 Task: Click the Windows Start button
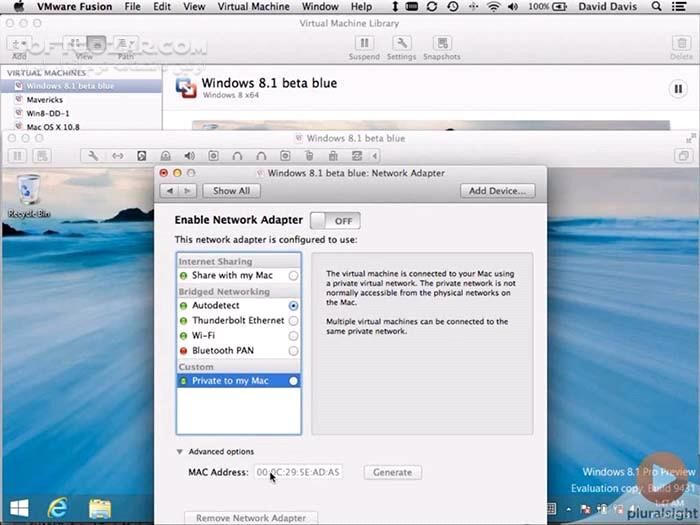coord(19,509)
